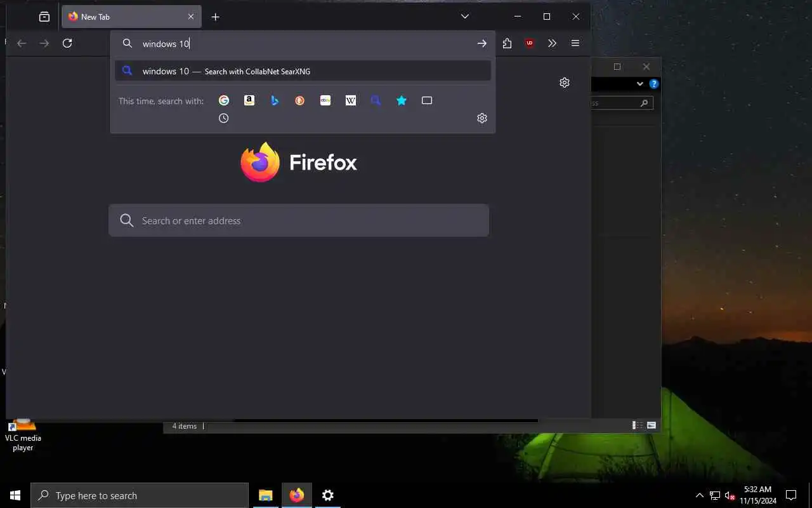Search in Bookmarks with the star icon
The width and height of the screenshot is (812, 508).
(x=402, y=100)
